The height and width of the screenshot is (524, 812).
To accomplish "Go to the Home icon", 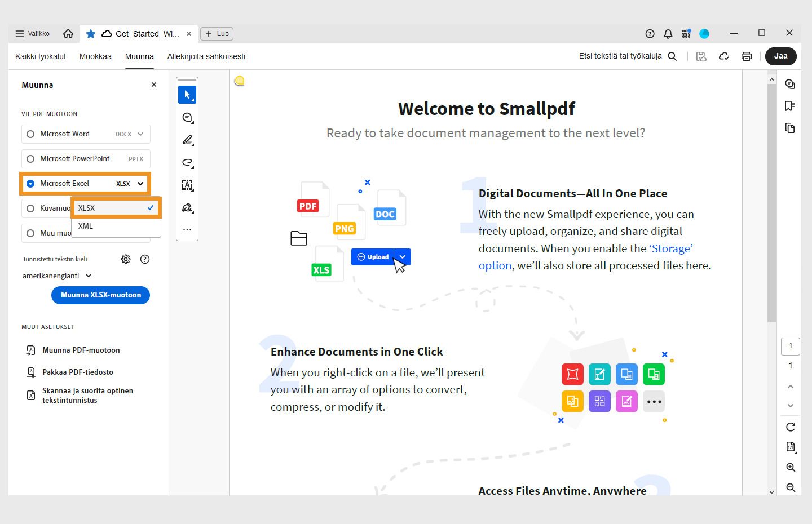I will tap(68, 34).
